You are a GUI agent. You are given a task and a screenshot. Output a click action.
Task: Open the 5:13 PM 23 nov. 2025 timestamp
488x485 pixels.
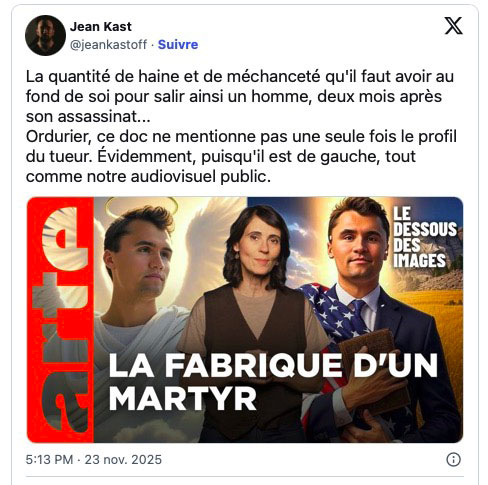pyautogui.click(x=94, y=459)
